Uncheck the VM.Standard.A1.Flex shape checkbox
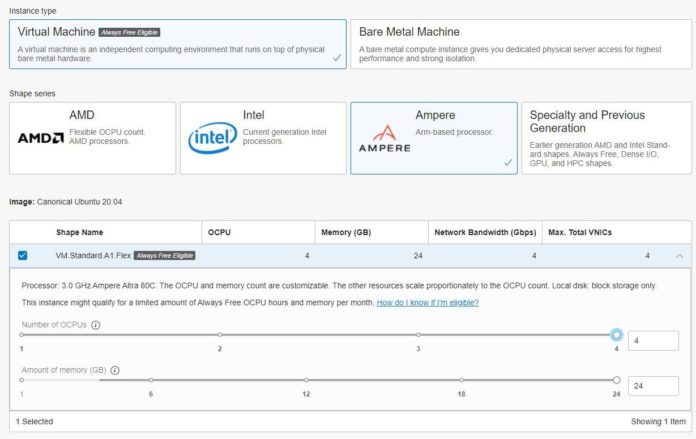Image resolution: width=696 pixels, height=439 pixels. 22,256
